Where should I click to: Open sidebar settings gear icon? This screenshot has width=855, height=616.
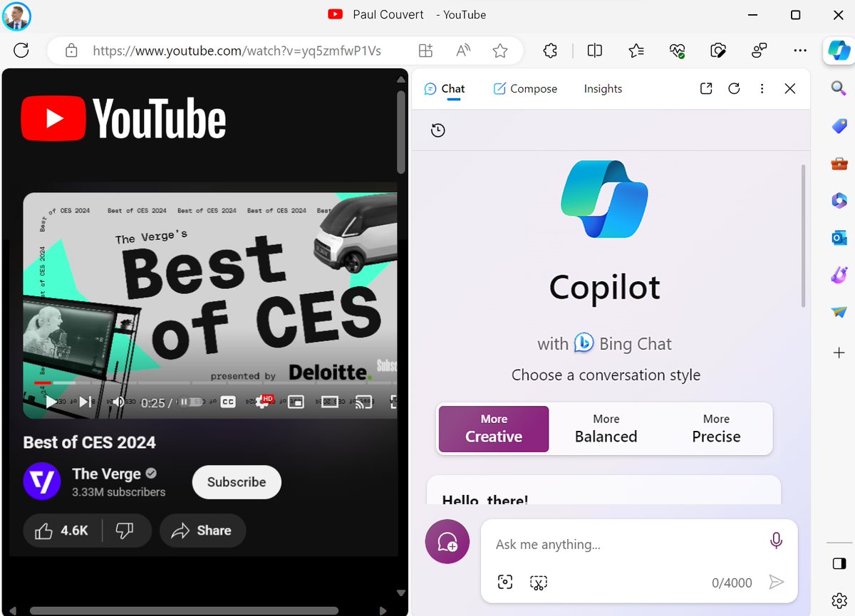(839, 600)
